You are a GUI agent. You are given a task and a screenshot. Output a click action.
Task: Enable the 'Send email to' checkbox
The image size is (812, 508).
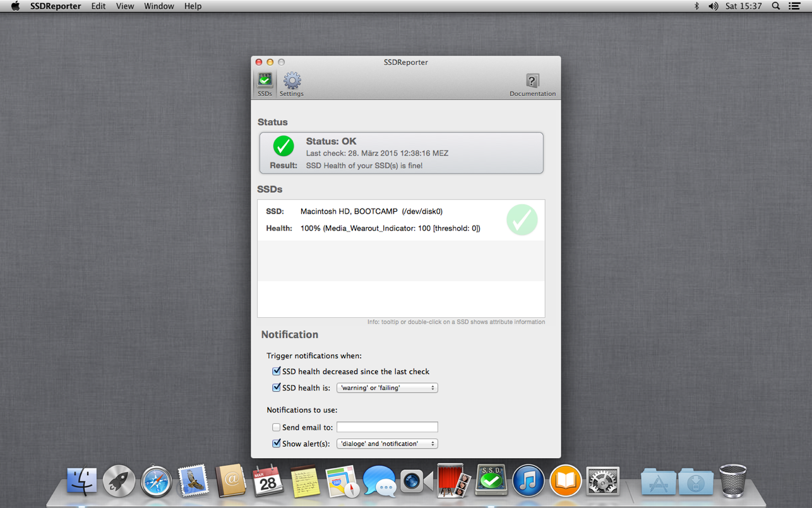(x=276, y=427)
